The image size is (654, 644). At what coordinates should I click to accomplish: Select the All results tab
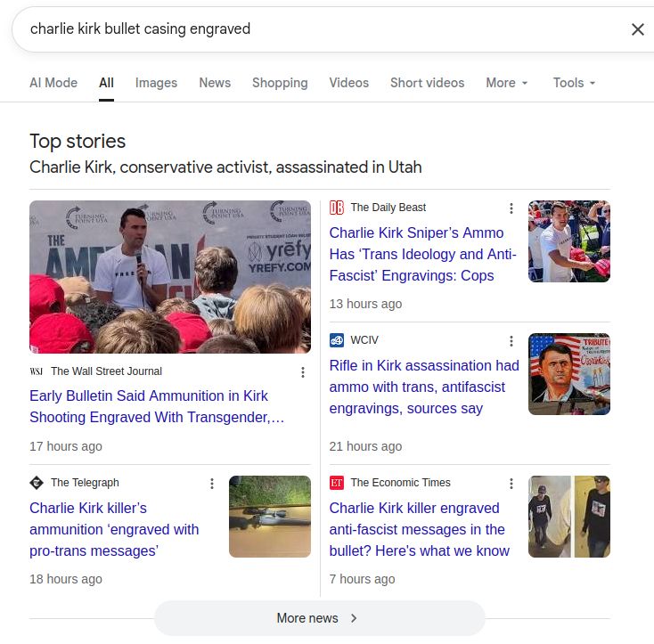pyautogui.click(x=106, y=83)
